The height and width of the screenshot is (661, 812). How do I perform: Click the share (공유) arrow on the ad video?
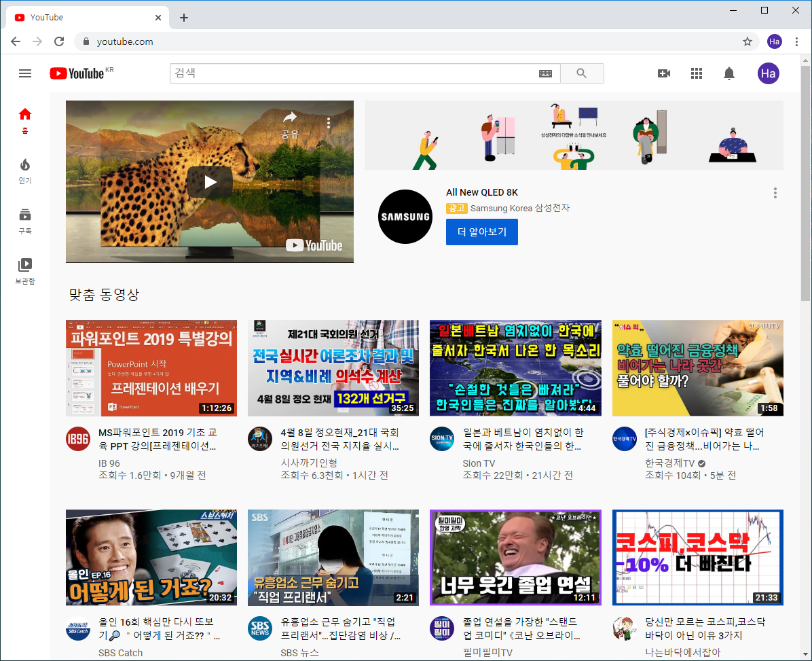tap(290, 124)
